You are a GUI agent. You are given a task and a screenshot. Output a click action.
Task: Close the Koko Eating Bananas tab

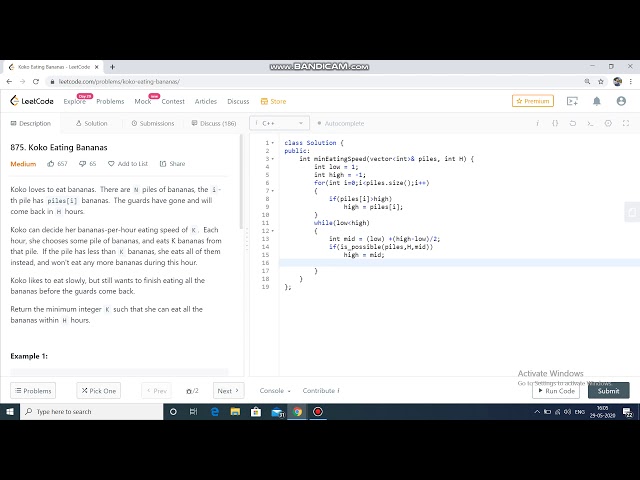tap(97, 67)
